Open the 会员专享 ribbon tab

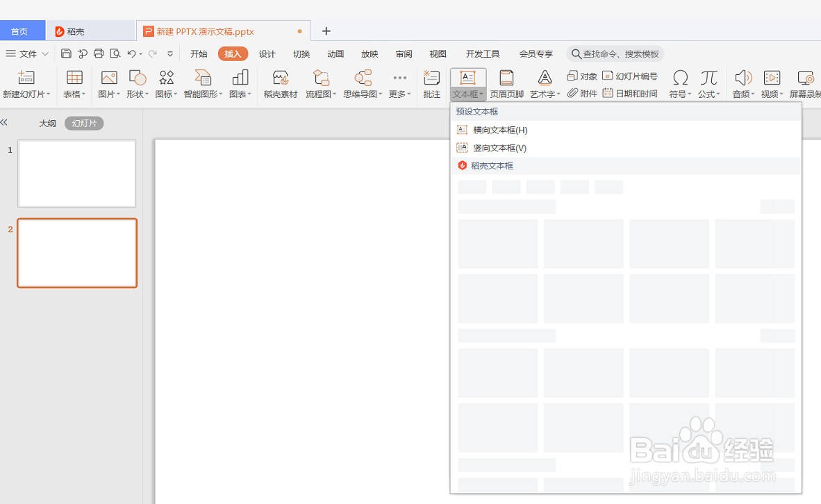click(x=536, y=54)
